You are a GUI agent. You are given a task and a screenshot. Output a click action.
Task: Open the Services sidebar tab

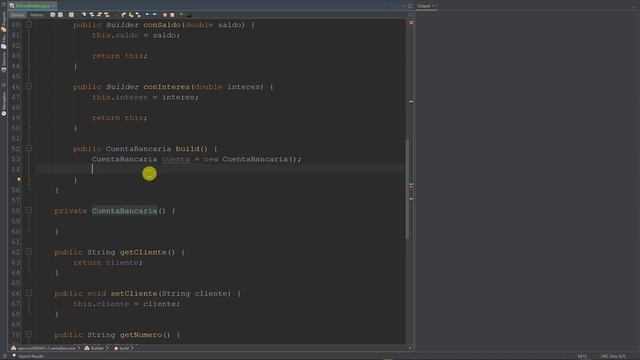tap(4, 62)
